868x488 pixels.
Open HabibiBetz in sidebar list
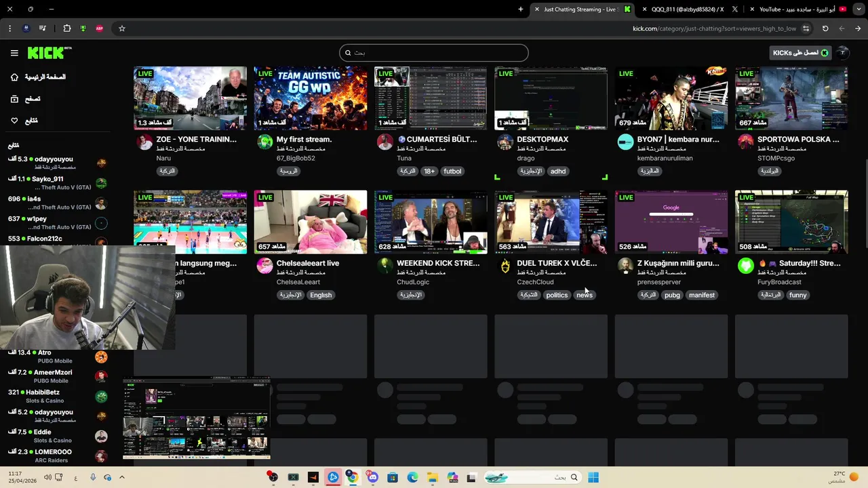tap(57, 396)
